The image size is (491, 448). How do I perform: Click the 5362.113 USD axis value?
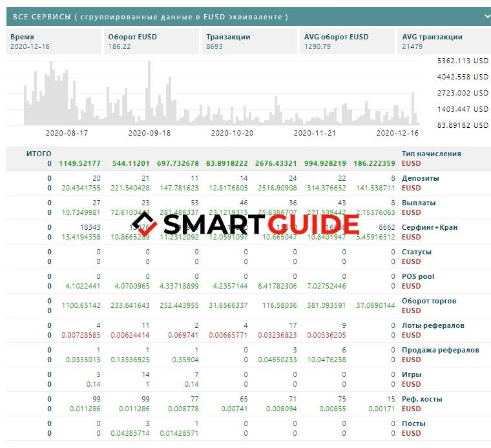pyautogui.click(x=463, y=61)
